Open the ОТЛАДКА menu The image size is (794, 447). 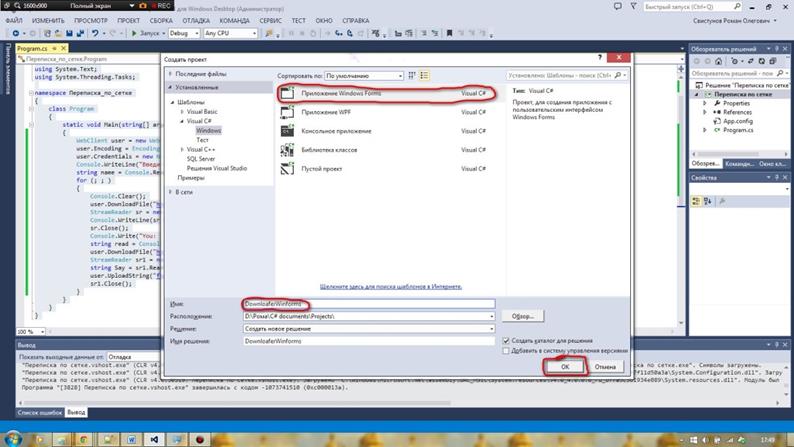pyautogui.click(x=196, y=21)
